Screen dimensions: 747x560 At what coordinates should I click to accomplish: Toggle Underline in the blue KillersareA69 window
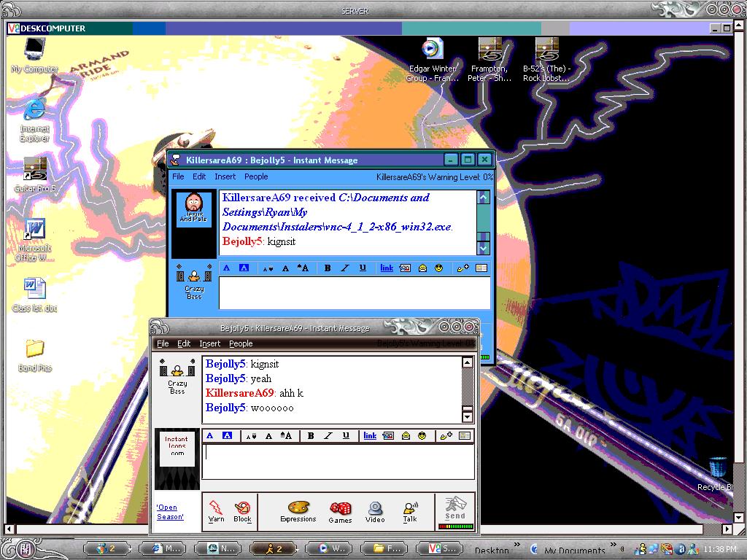(363, 268)
